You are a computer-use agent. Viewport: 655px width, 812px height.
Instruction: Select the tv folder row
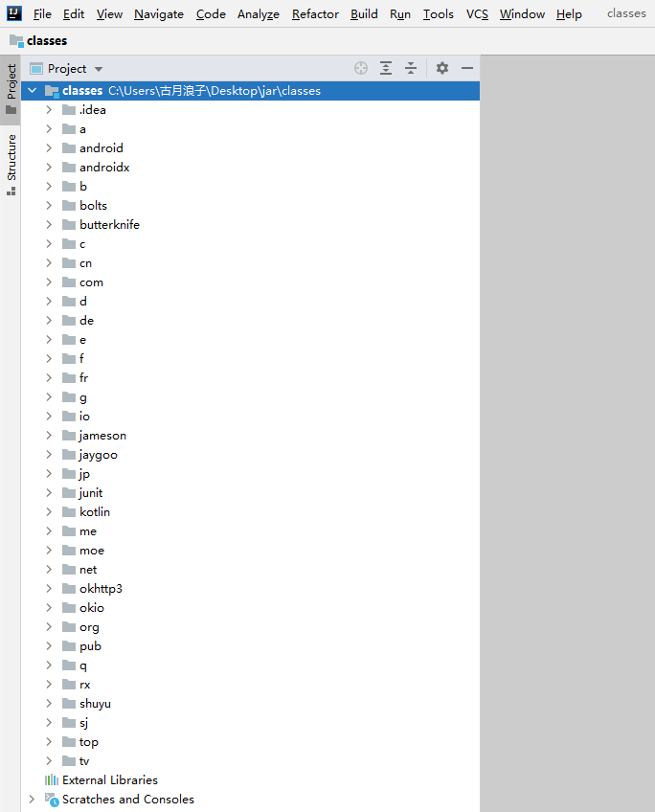[250, 761]
